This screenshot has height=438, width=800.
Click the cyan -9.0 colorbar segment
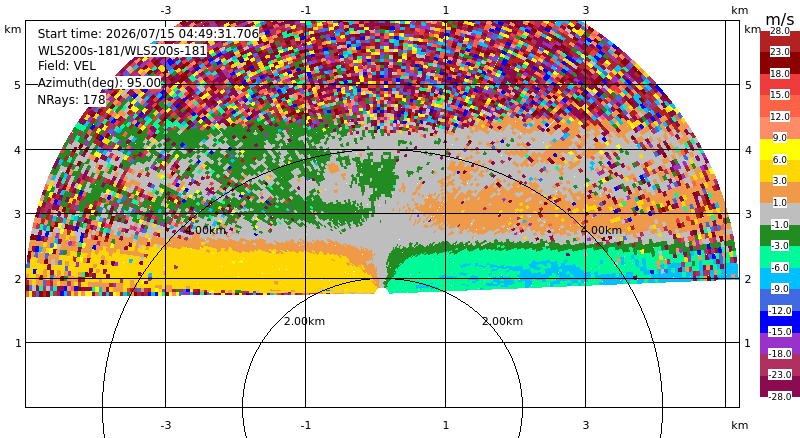(780, 278)
